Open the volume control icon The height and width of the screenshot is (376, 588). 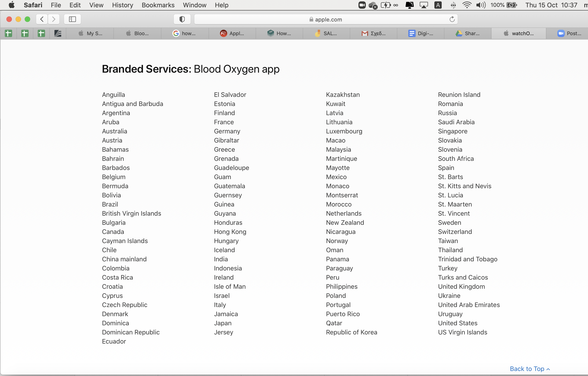[481, 5]
